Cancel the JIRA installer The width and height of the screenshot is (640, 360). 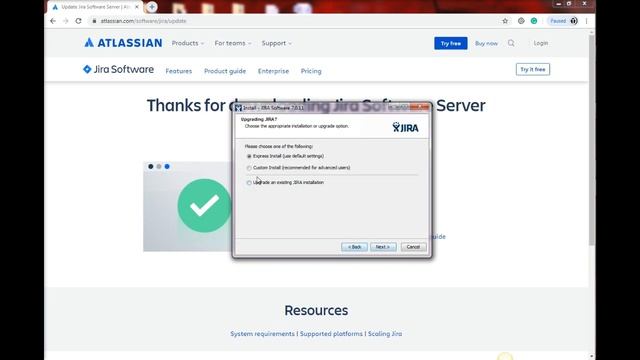click(x=413, y=247)
